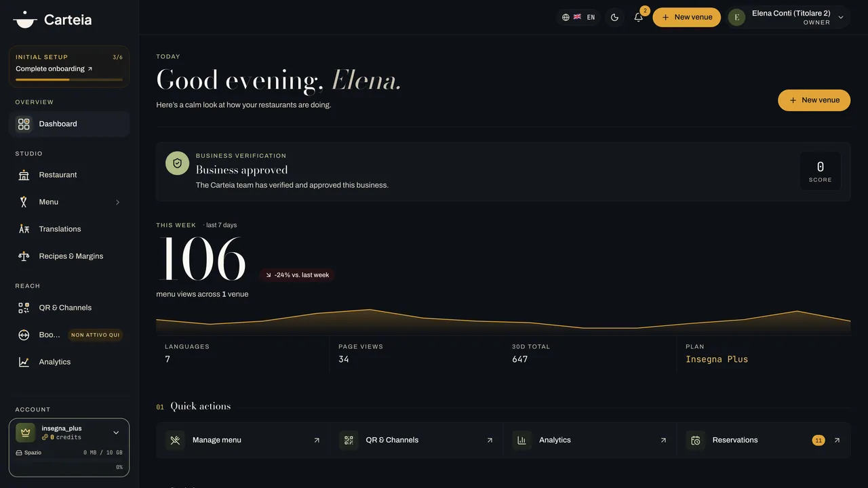The width and height of the screenshot is (868, 488).
Task: Select Dashboard in the sidebar
Action: 69,124
